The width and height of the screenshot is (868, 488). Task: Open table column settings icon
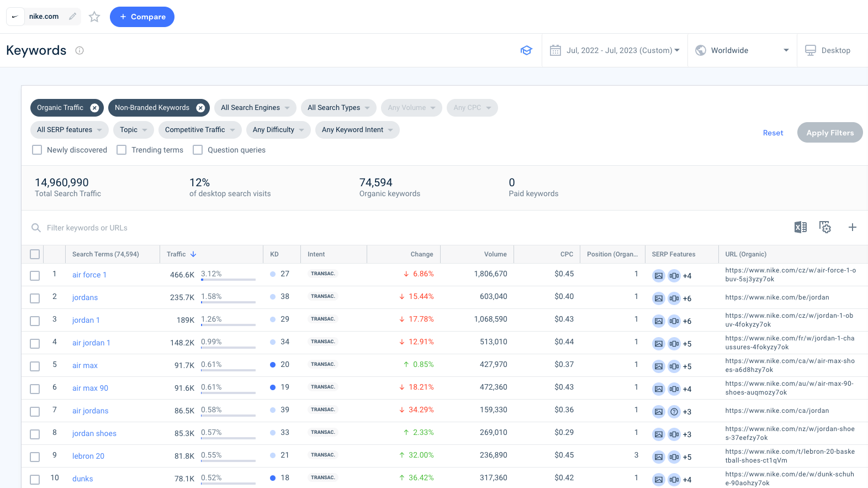point(825,227)
